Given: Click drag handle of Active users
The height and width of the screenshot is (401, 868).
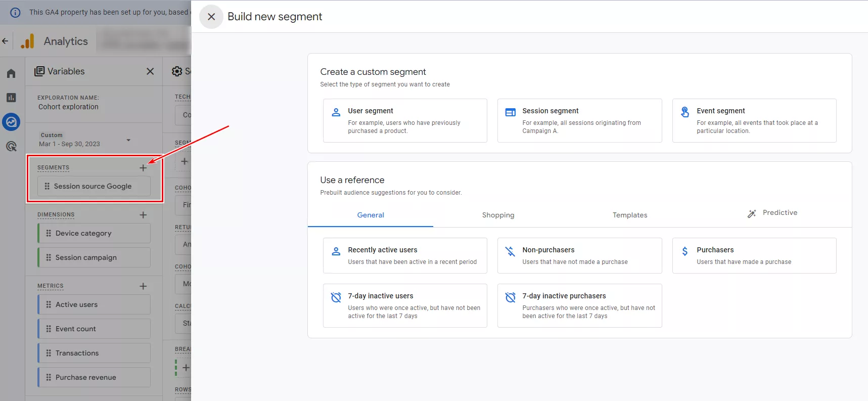Looking at the screenshot, I should coord(49,304).
